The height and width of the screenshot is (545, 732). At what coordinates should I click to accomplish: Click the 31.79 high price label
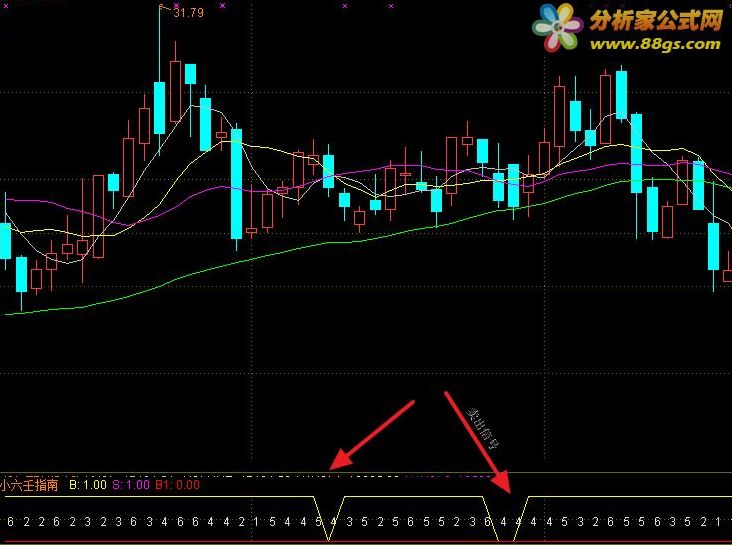point(189,13)
